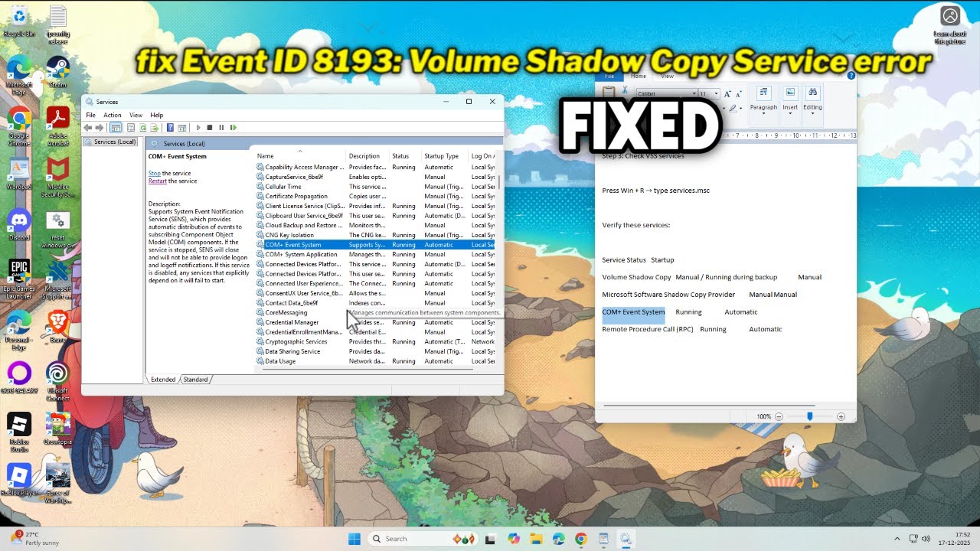Open Epic Games Launcher desktop icon

coord(19,280)
